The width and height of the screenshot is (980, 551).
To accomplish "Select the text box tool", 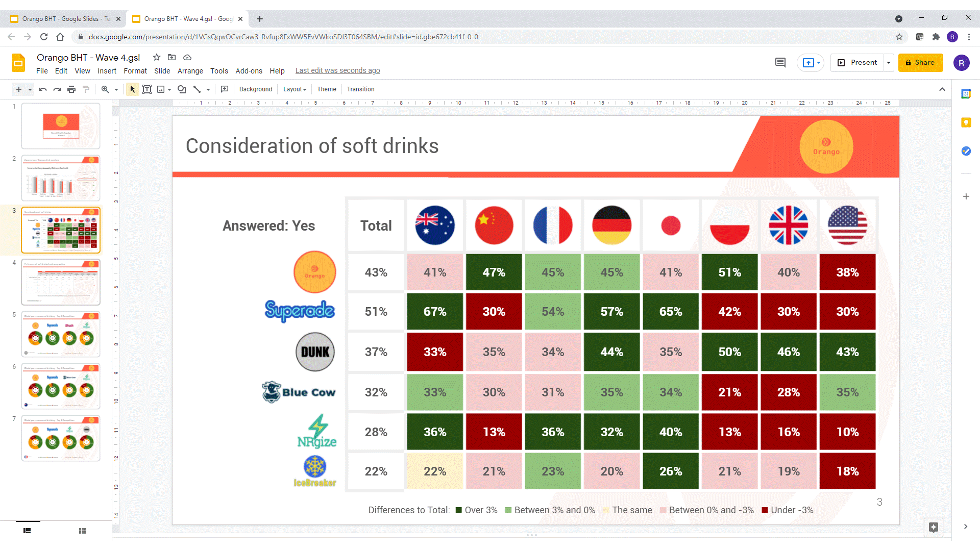I will 147,89.
